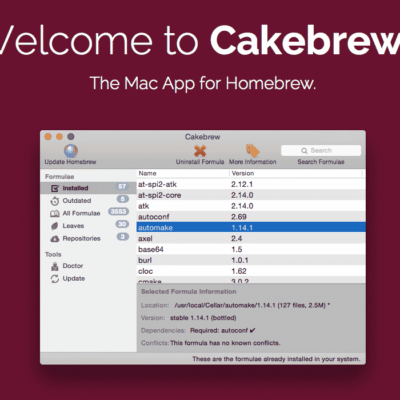Click the Update Homebrew globe icon
The image size is (400, 400).
click(71, 151)
